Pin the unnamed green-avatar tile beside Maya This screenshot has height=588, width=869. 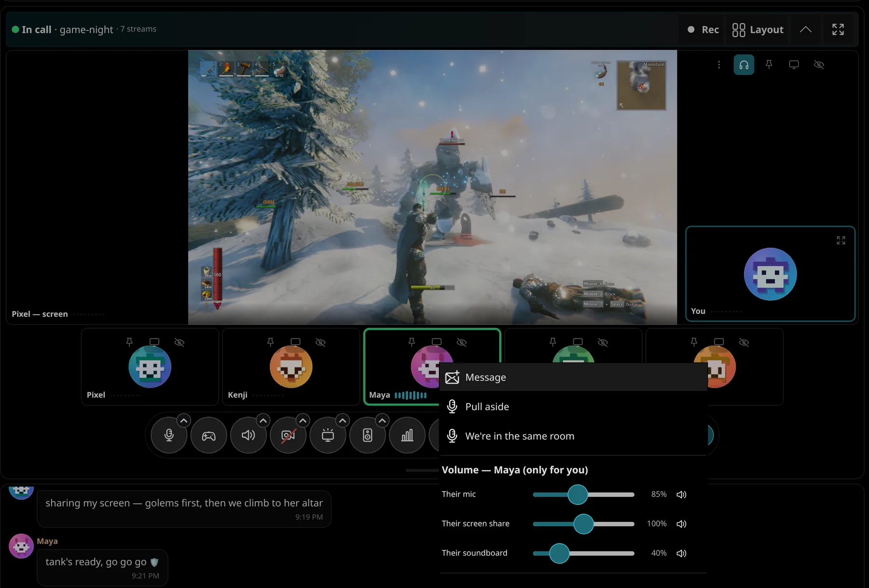[553, 342]
